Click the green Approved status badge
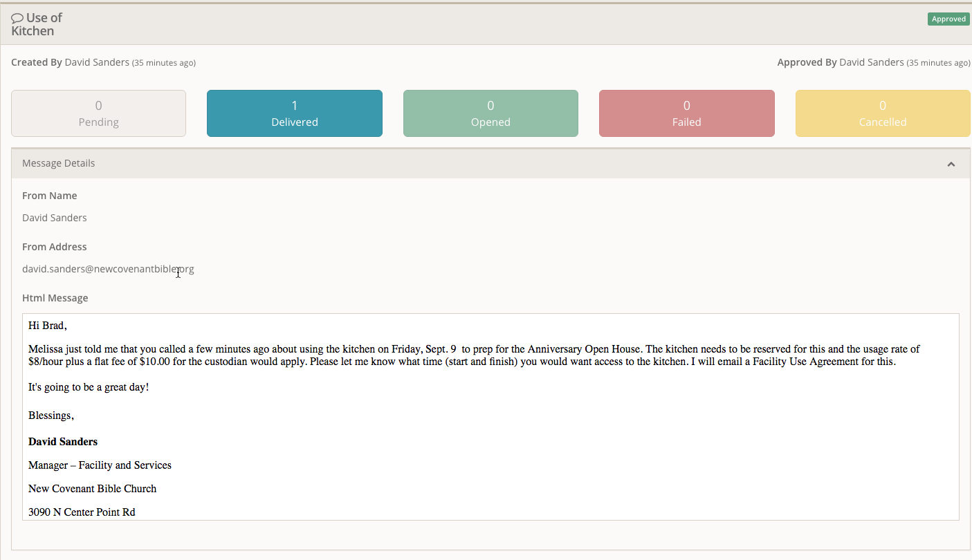Screen dimensions: 972x560 pos(948,19)
